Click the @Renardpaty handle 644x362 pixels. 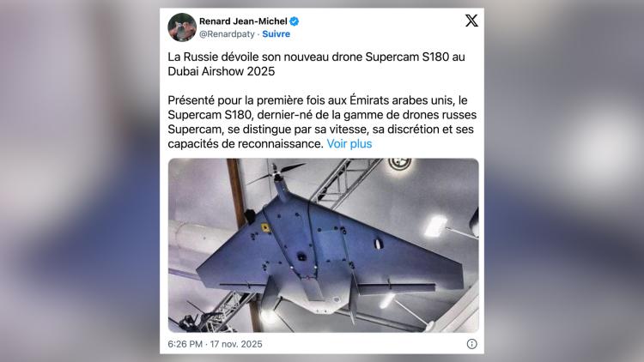pos(227,34)
